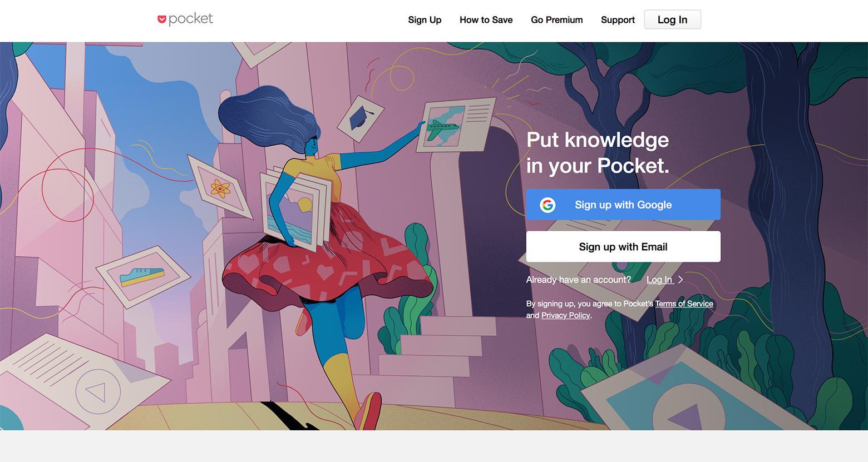
Task: Click the Google G icon
Action: click(x=548, y=205)
